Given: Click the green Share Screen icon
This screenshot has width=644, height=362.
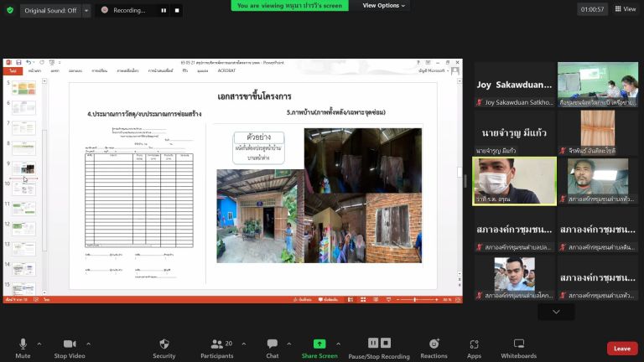Looking at the screenshot, I should pyautogui.click(x=319, y=344).
